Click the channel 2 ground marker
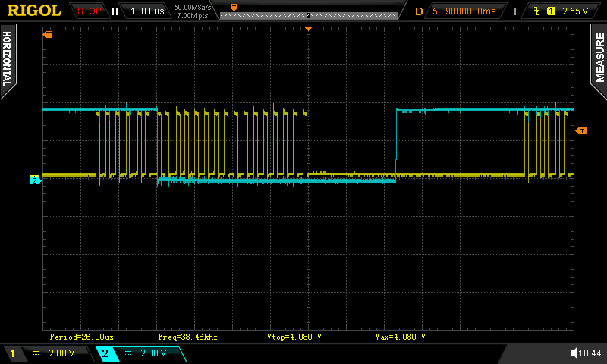 [35, 180]
